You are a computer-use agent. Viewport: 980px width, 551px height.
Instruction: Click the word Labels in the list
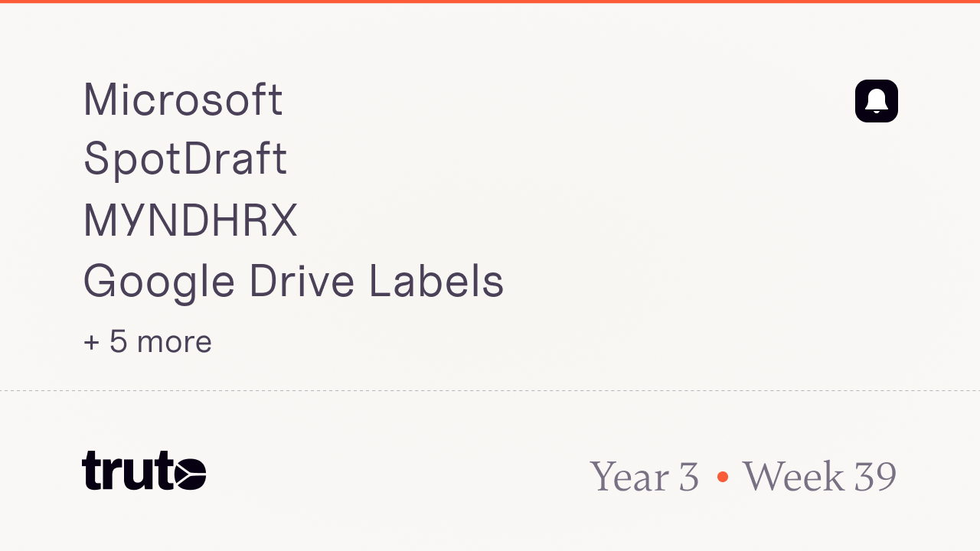[436, 281]
